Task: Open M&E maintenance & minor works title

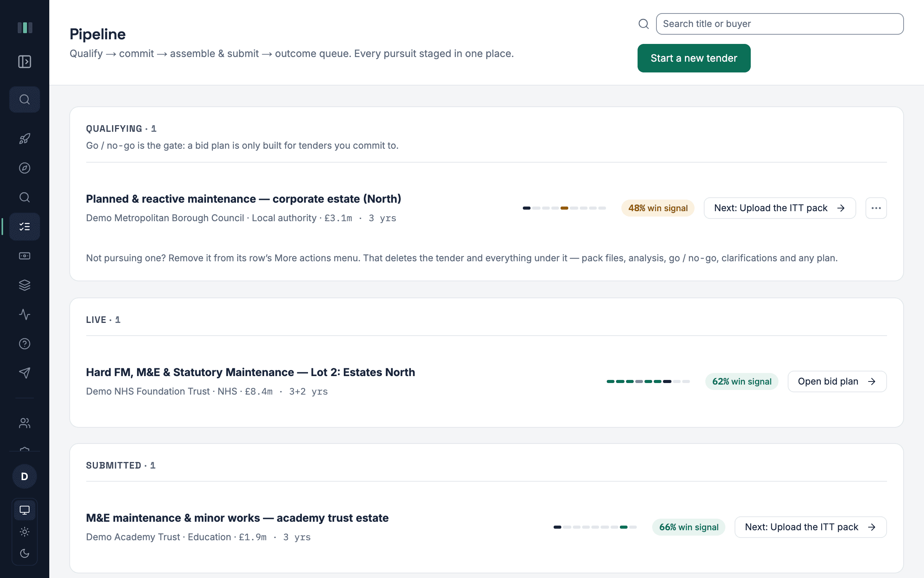Action: click(x=237, y=518)
